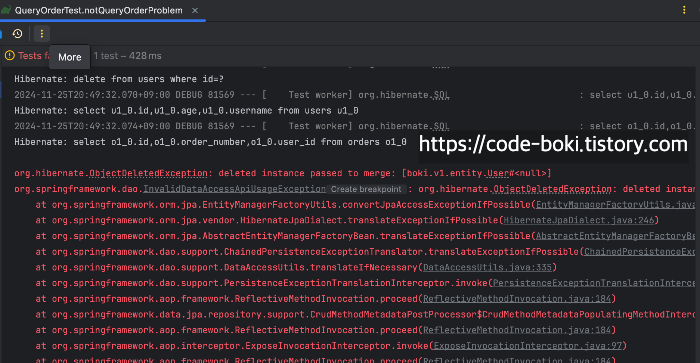Click the Tests failed warning icon
The width and height of the screenshot is (700, 363).
(x=9, y=56)
